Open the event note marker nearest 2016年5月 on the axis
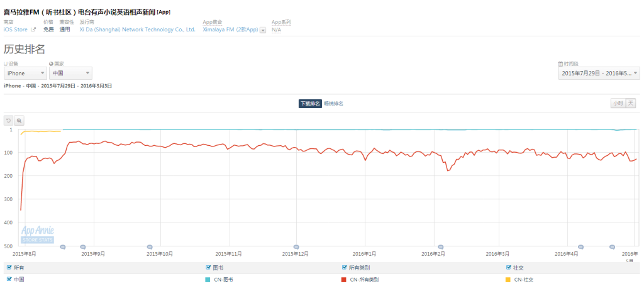Image resolution: width=644 pixels, height=291 pixels. tap(612, 246)
